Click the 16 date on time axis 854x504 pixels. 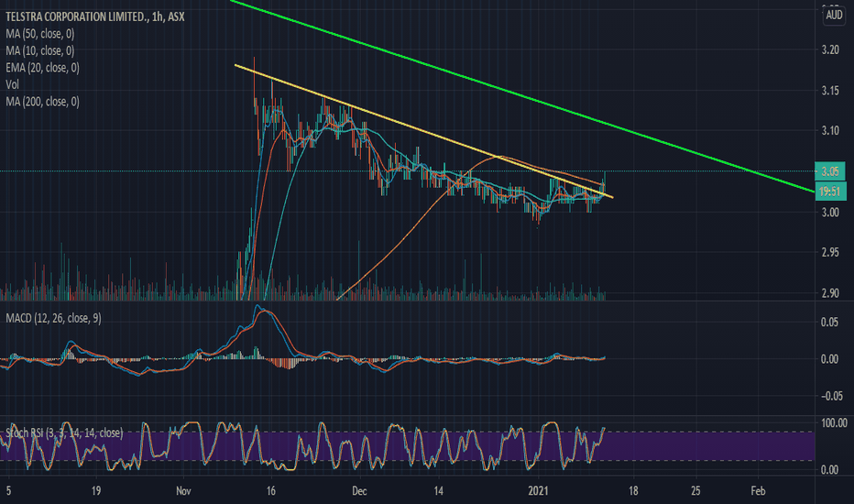point(271,491)
